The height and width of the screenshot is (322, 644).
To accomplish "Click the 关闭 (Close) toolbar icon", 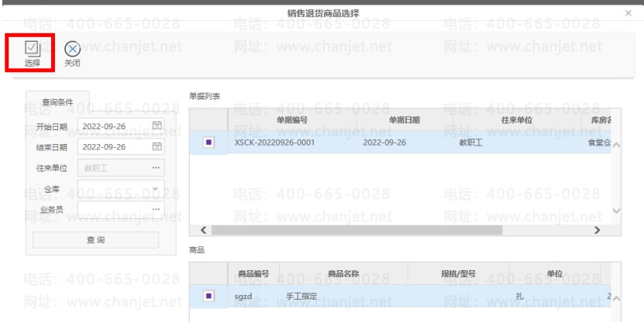I will [71, 53].
